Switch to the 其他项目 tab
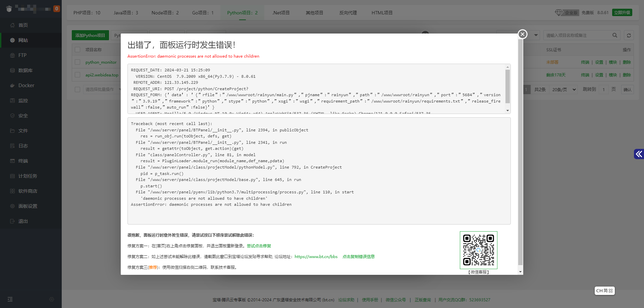Screen dimensions: 644x308 [x=314, y=13]
